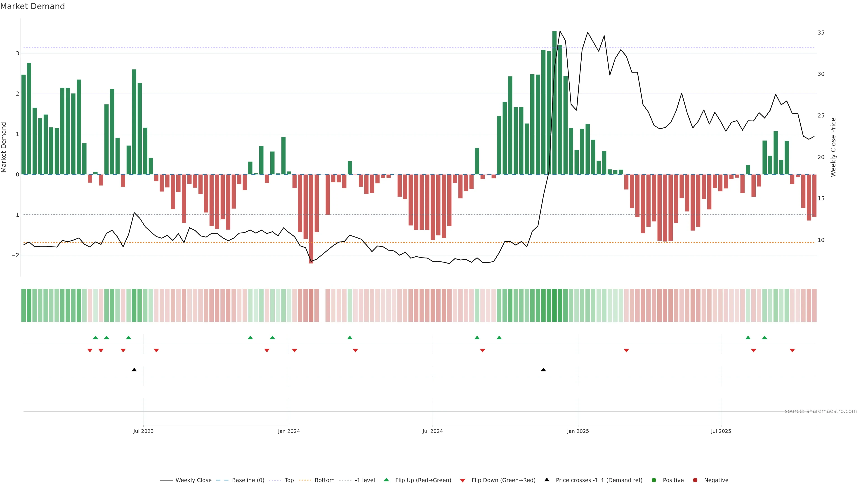This screenshot has height=488, width=868.
Task: Click the Jul 2025 x-axis label
Action: 721,431
